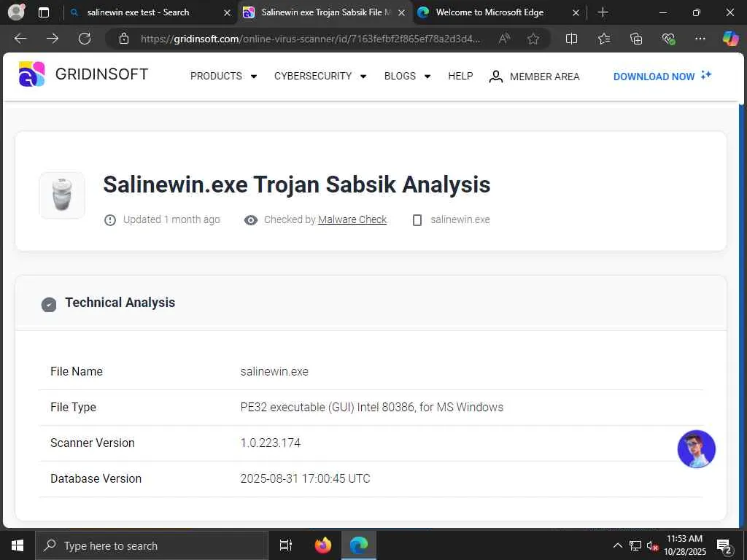Open Collections icon in toolbar
The image size is (747, 560).
(636, 39)
